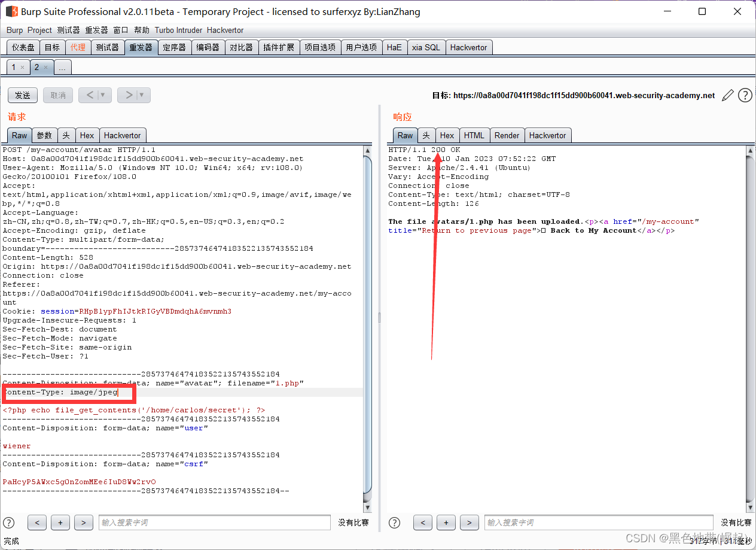This screenshot has width=756, height=550.
Task: Open the 重发器 menu
Action: (96, 30)
